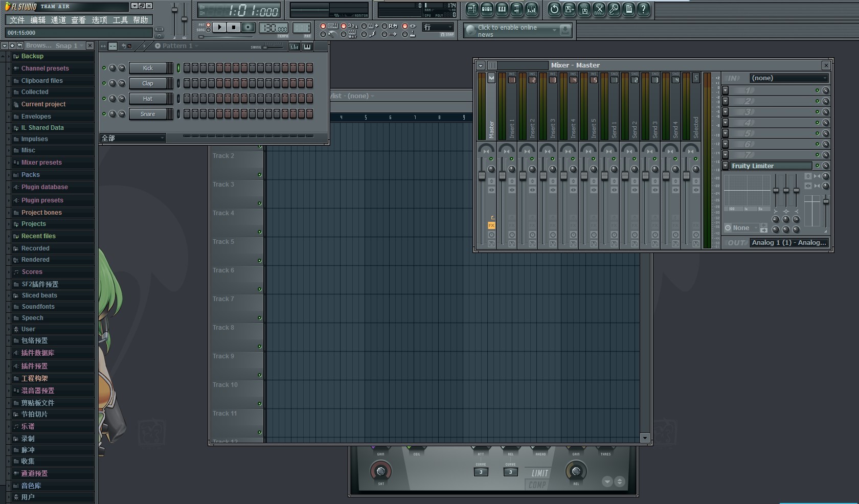Open the 文件 menu

17,20
